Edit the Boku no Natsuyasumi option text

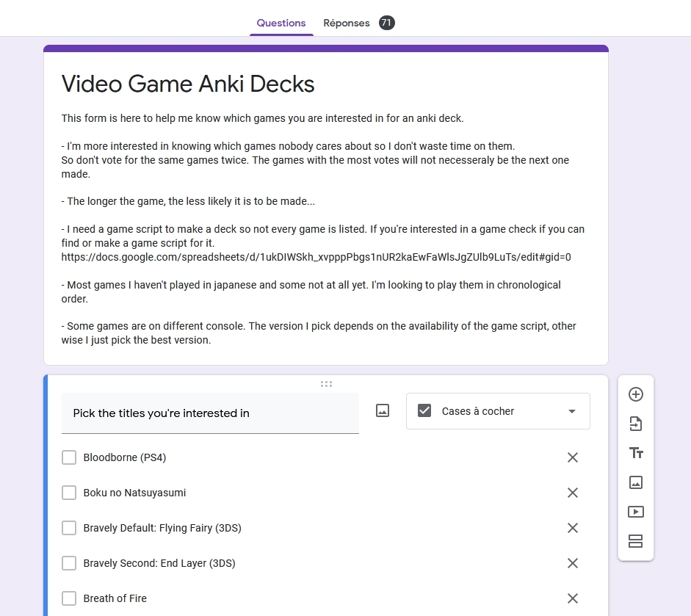(x=134, y=493)
